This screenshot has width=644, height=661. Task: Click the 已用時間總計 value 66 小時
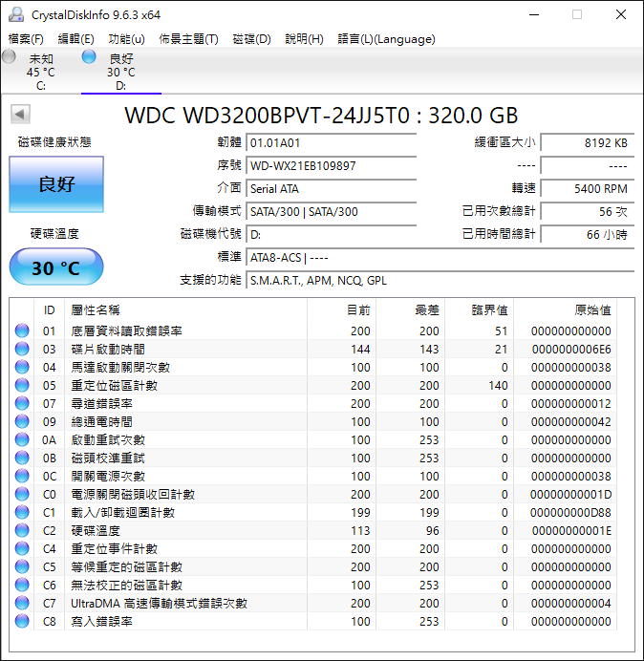point(587,234)
